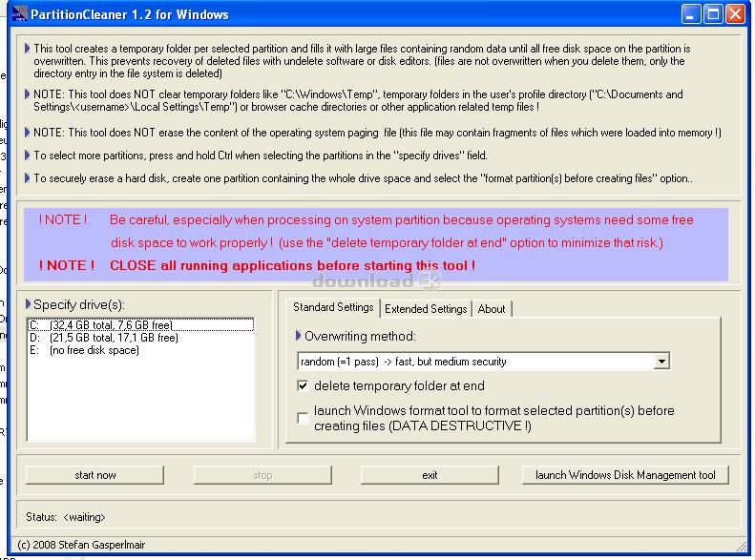Open the overwriting method dropdown arrow

coord(662,362)
